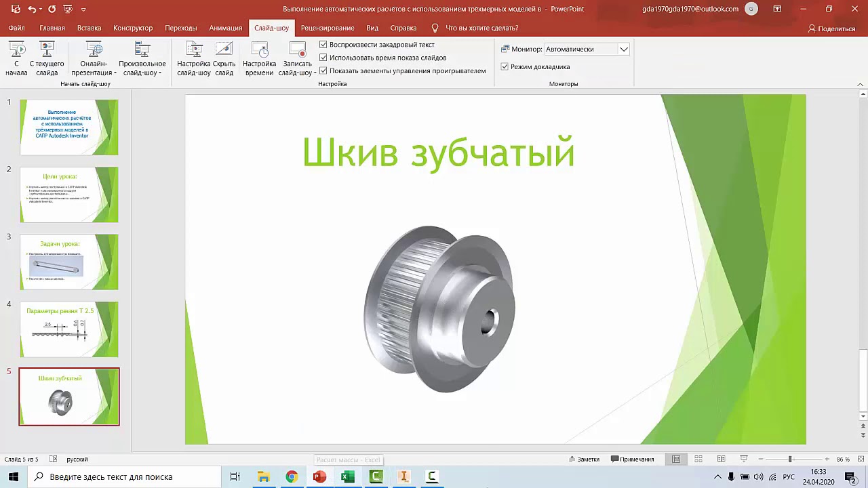Toggle Воспроизвести закадровый текст checkbox
Viewport: 868px width, 488px height.
point(323,45)
